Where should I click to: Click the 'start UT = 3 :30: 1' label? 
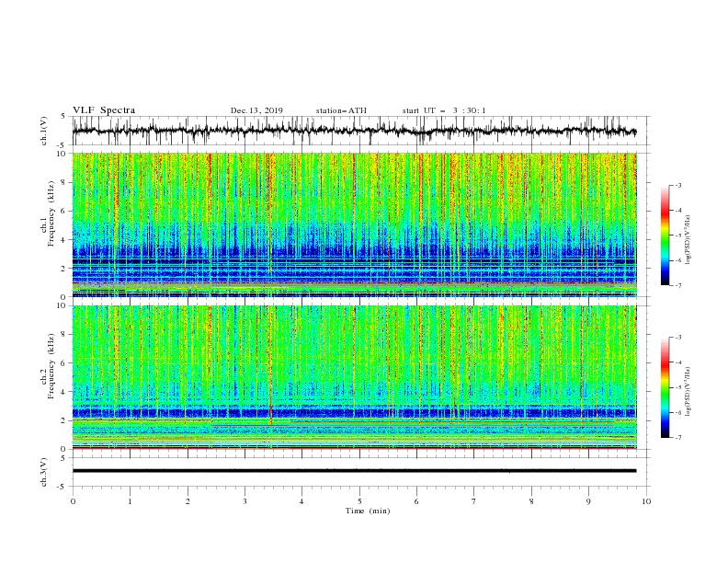pos(444,110)
